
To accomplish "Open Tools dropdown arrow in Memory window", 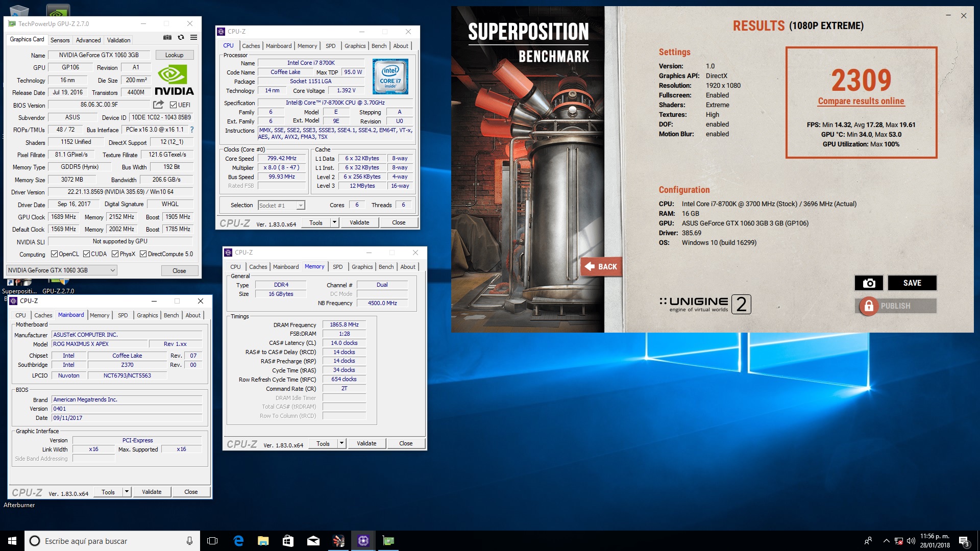I will [341, 443].
